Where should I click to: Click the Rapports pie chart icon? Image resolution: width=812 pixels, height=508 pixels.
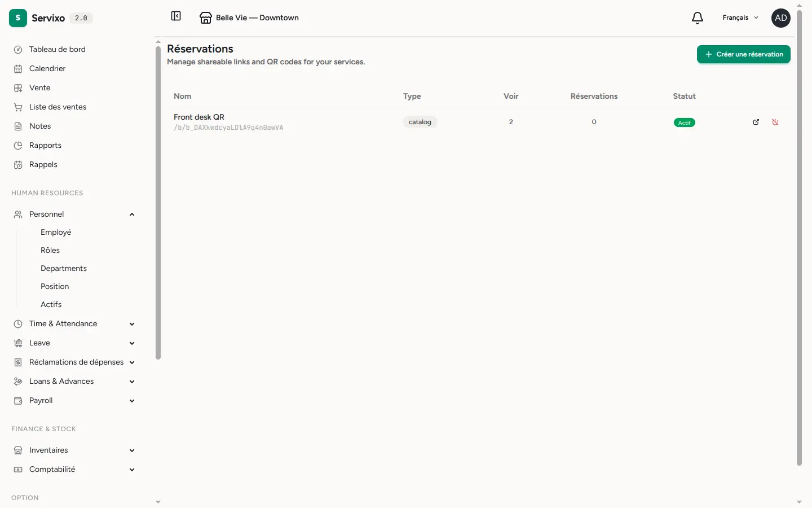tap(18, 146)
